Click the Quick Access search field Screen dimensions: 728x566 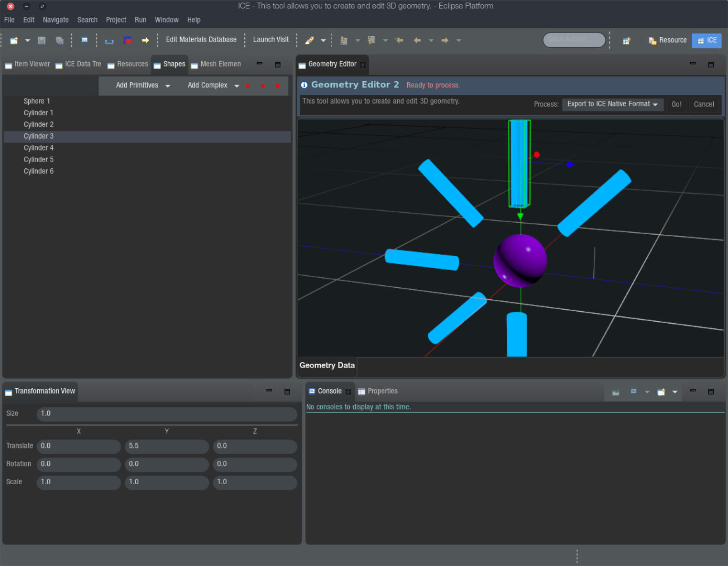[574, 40]
